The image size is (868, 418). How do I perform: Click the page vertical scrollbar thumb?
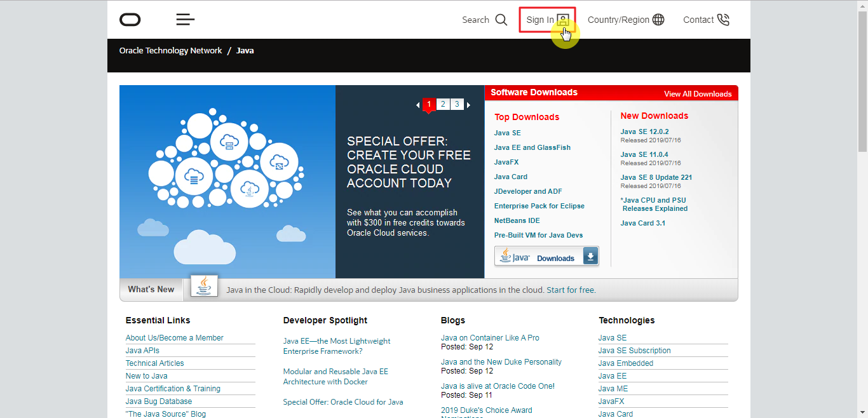click(x=862, y=83)
